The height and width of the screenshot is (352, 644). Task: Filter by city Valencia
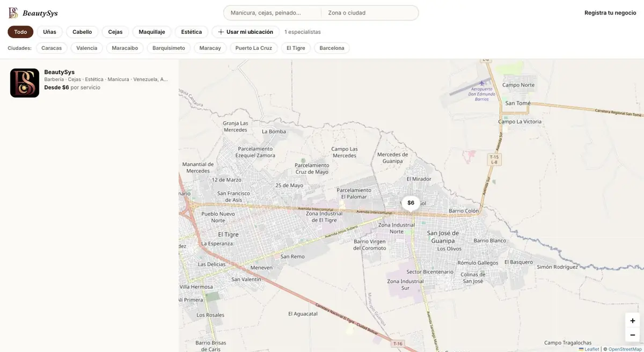pos(87,48)
